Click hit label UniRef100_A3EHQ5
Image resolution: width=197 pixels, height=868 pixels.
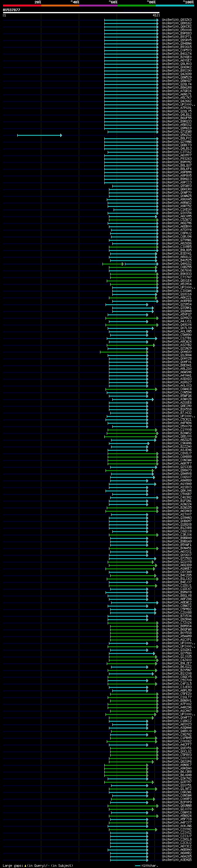[177, 860]
